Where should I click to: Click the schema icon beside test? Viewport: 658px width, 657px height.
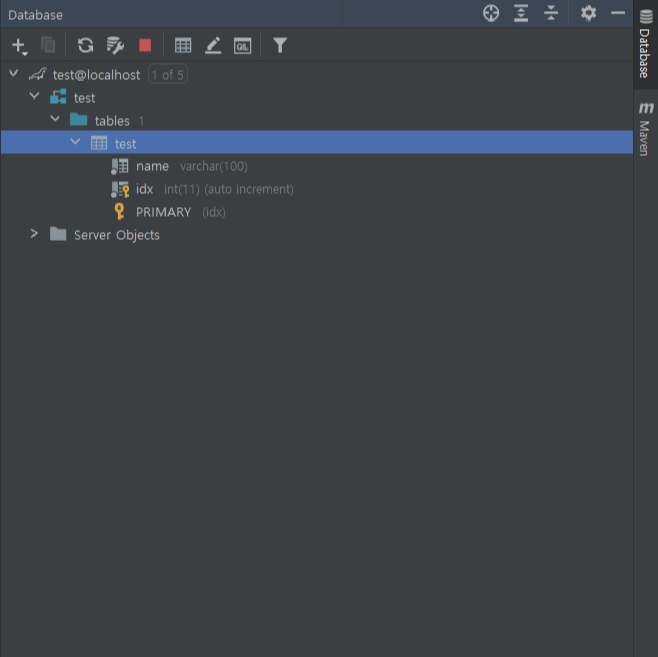point(58,96)
